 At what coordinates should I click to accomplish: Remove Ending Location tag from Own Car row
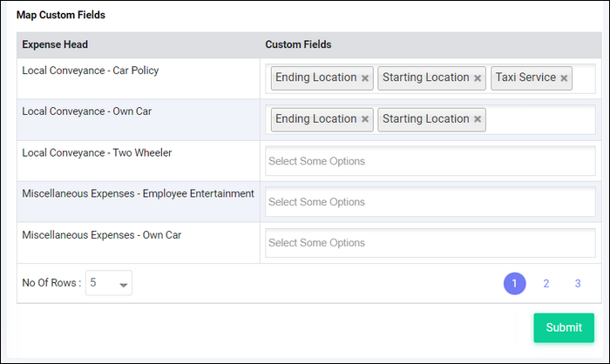point(365,119)
